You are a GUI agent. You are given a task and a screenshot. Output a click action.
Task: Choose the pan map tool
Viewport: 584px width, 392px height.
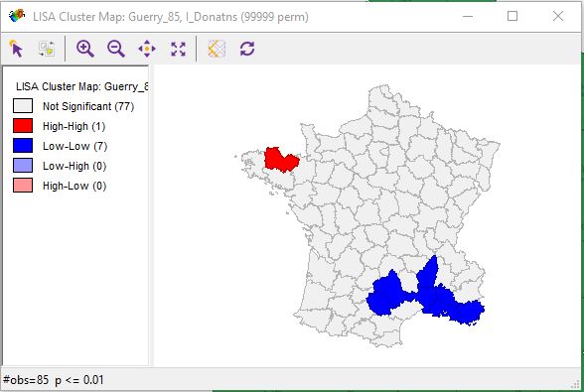(x=147, y=49)
